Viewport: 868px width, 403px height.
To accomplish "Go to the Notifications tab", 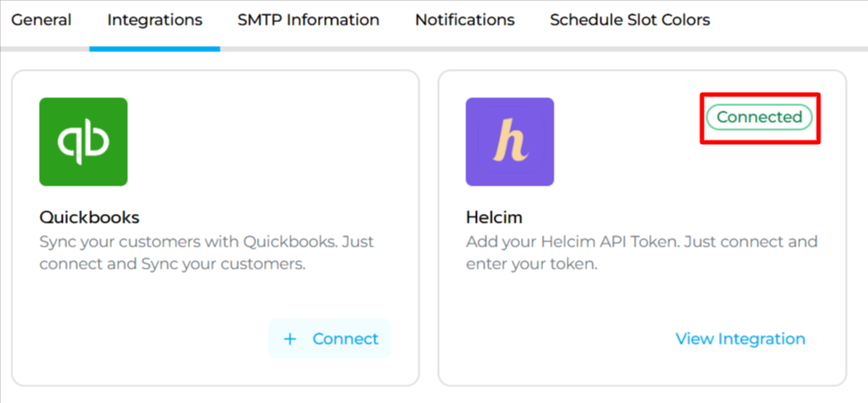I will 464,19.
